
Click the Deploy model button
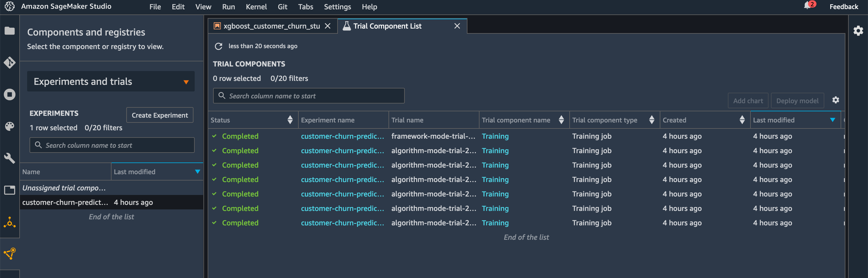[x=797, y=100]
